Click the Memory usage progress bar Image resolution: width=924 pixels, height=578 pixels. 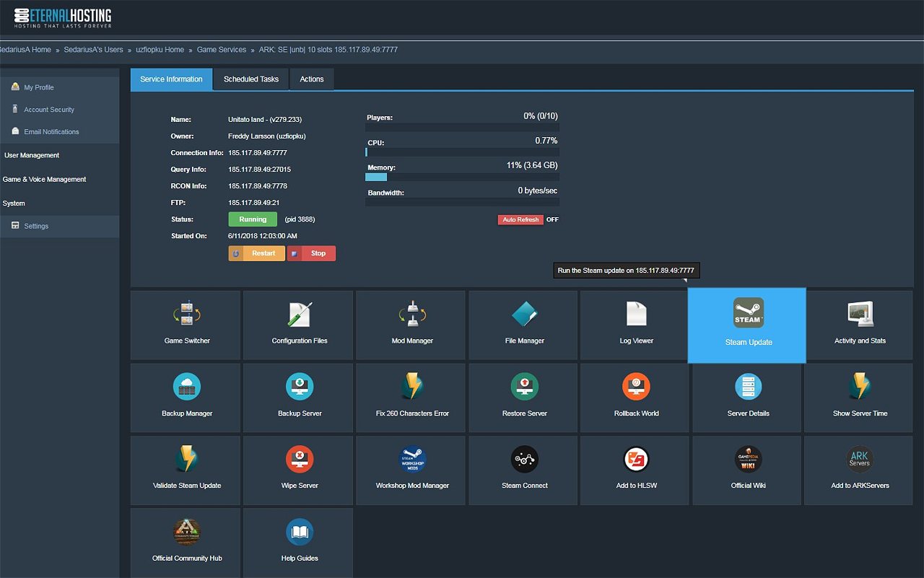[x=462, y=177]
